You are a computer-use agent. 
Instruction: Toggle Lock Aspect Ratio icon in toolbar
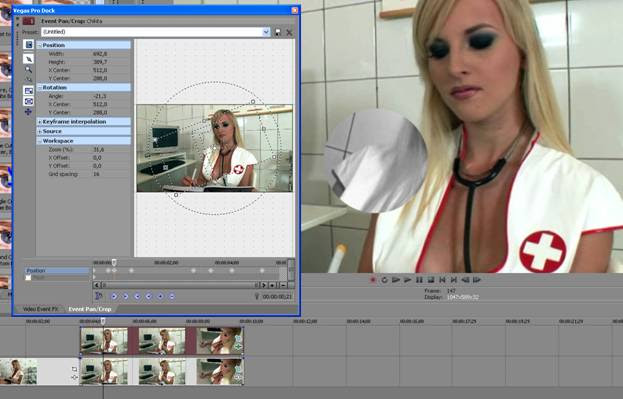28,91
